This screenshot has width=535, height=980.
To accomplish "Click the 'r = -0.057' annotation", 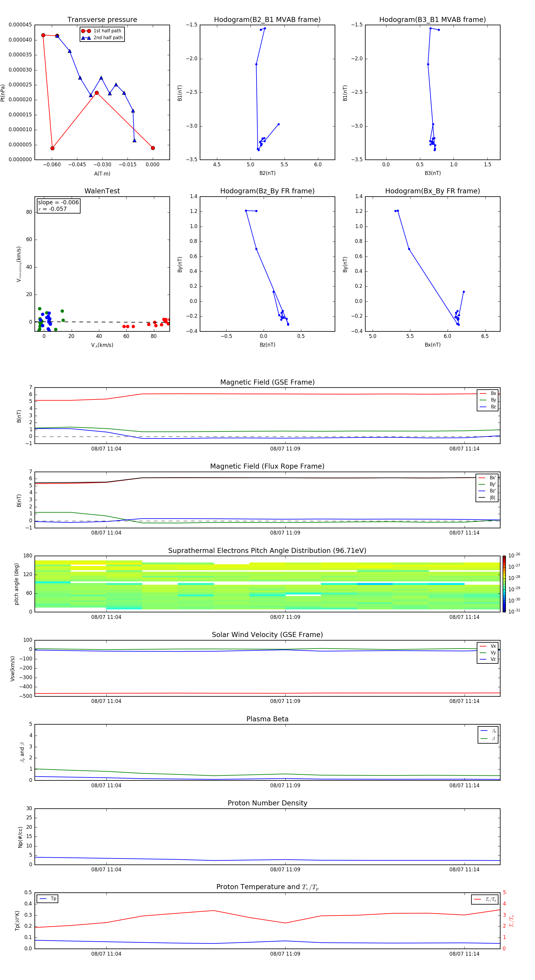I will [52, 209].
